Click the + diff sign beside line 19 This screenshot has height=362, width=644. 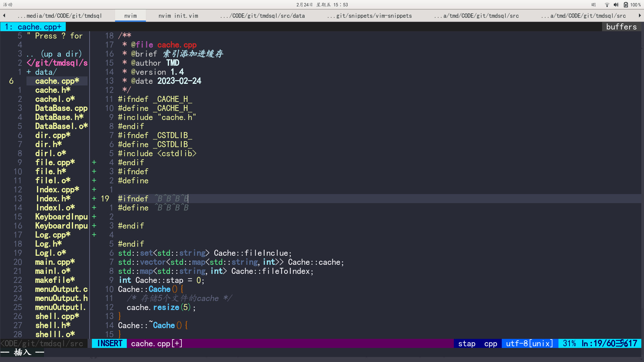coord(94,198)
